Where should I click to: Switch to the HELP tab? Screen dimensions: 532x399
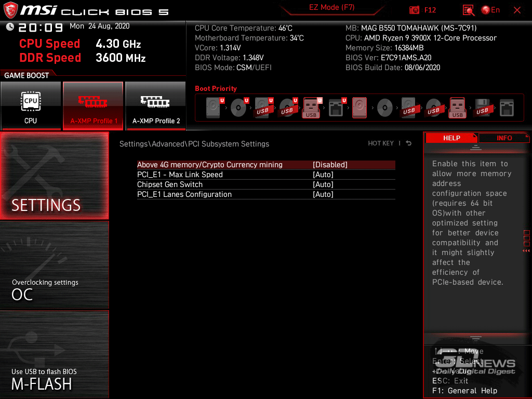(x=451, y=138)
